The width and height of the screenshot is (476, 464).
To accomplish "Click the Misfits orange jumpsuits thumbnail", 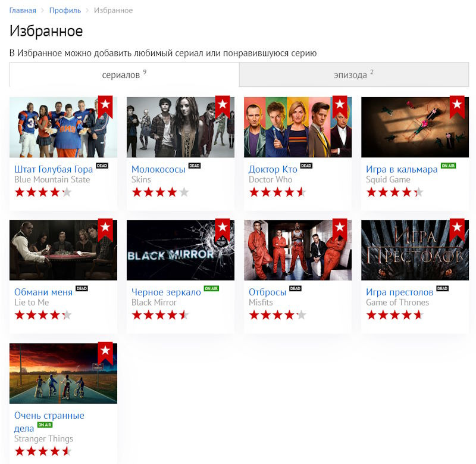I will 298,250.
